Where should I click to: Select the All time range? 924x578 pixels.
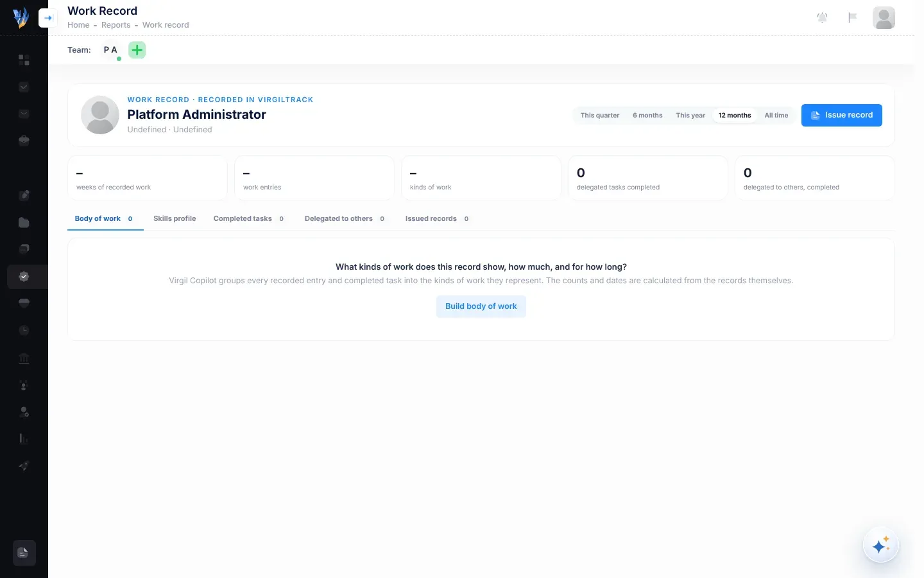tap(776, 116)
